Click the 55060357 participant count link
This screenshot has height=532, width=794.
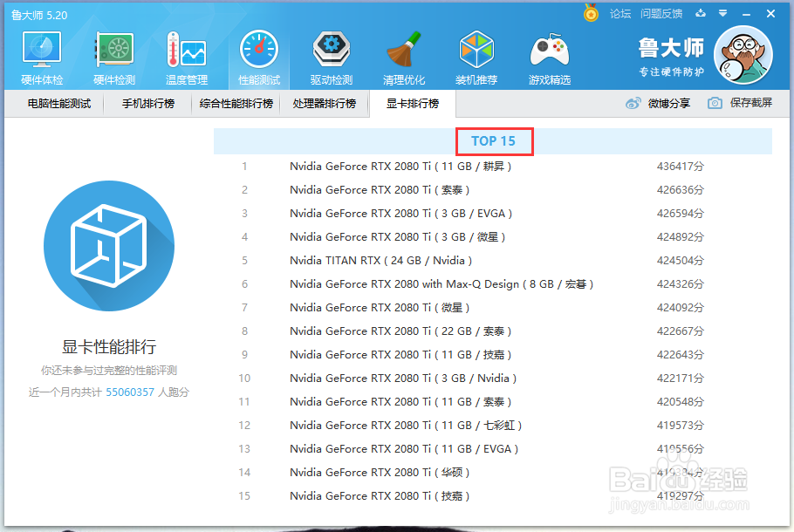130,392
